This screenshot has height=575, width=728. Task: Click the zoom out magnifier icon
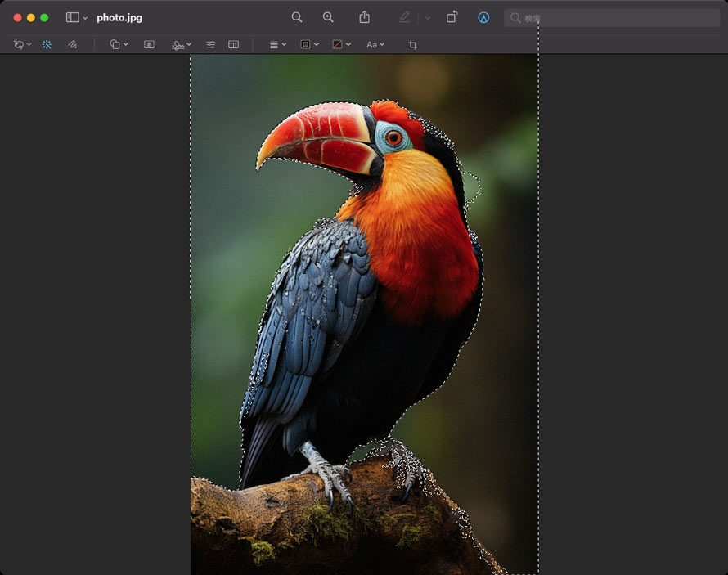pos(297,17)
